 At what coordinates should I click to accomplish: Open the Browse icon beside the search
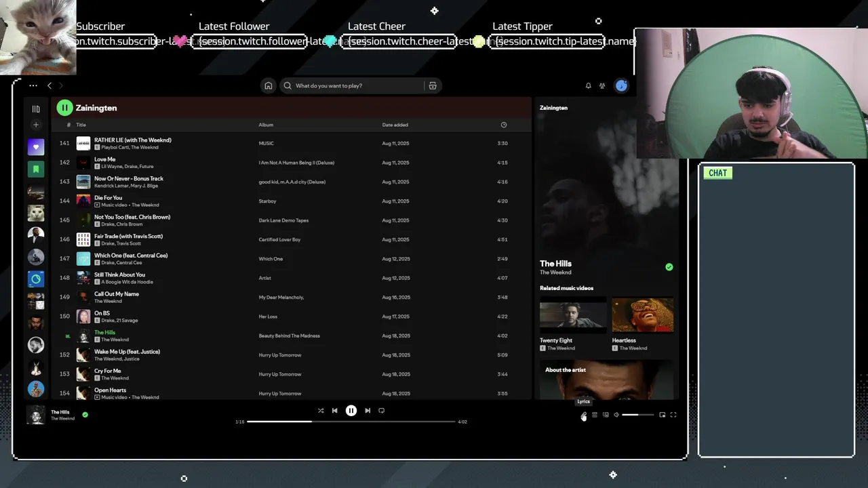433,85
